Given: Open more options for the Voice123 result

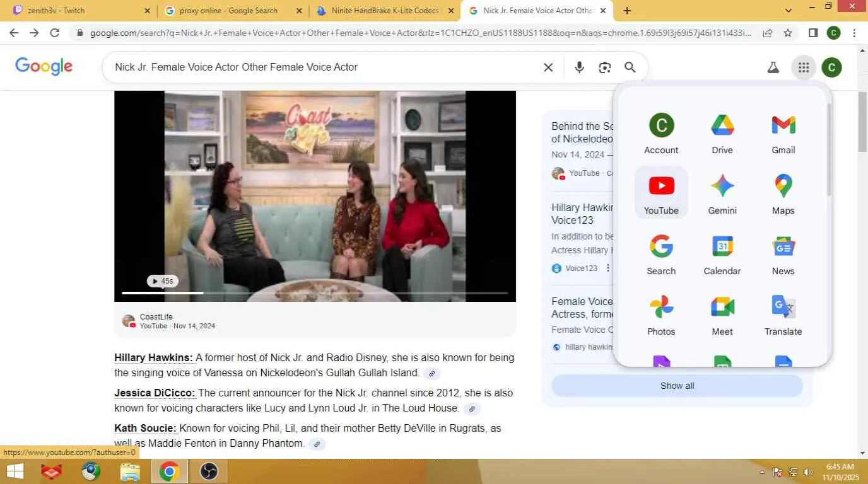Looking at the screenshot, I should [x=608, y=268].
